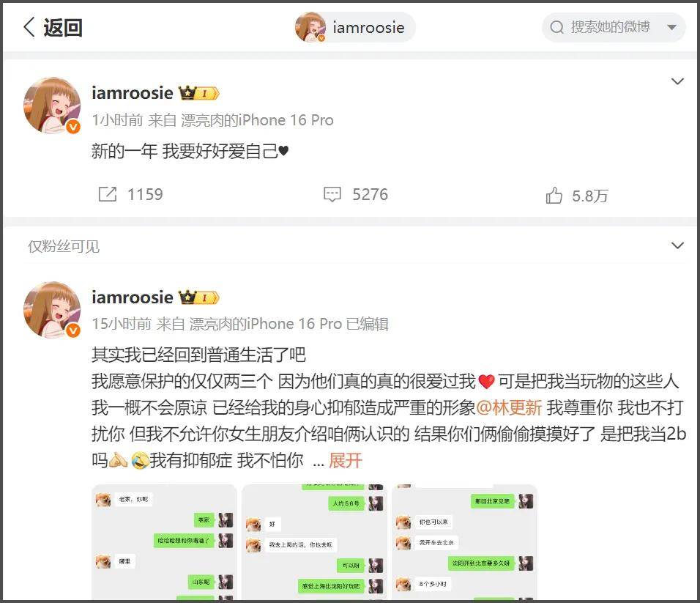Open middle chat screenshot thumbnail
The width and height of the screenshot is (700, 603).
click(x=314, y=542)
